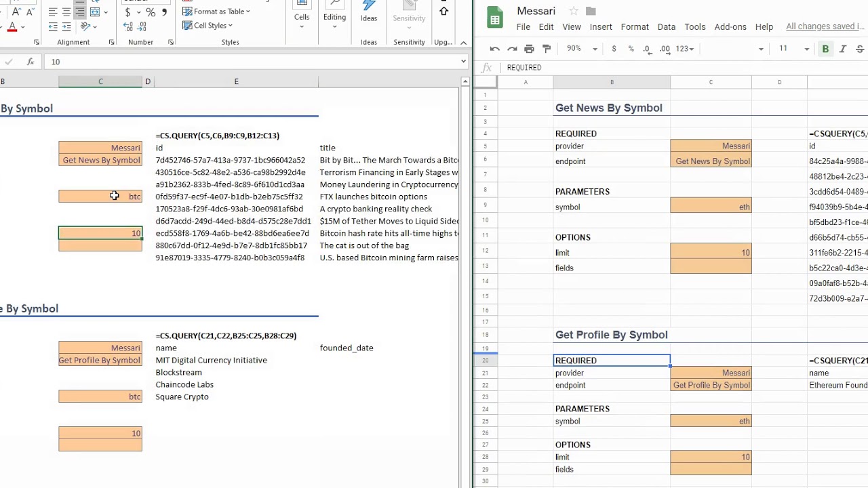This screenshot has width=868, height=488.
Task: Decrease decimal places in Sheets toolbar
Action: (x=647, y=49)
